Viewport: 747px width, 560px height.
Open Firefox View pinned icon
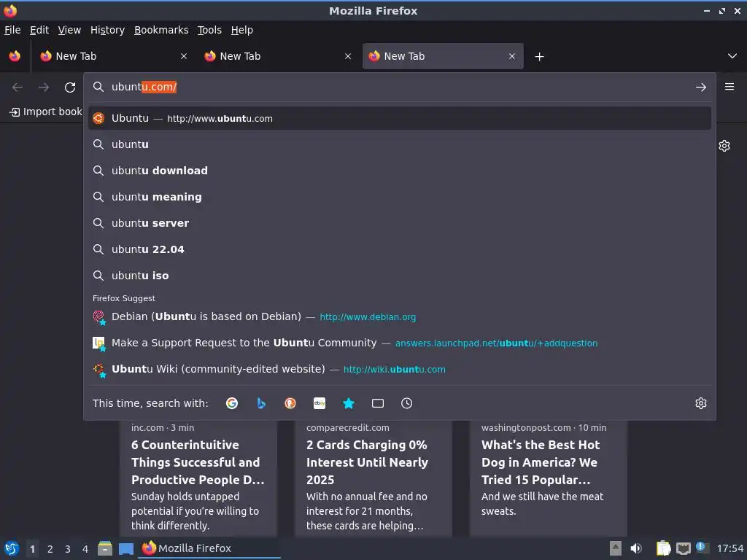(x=15, y=56)
